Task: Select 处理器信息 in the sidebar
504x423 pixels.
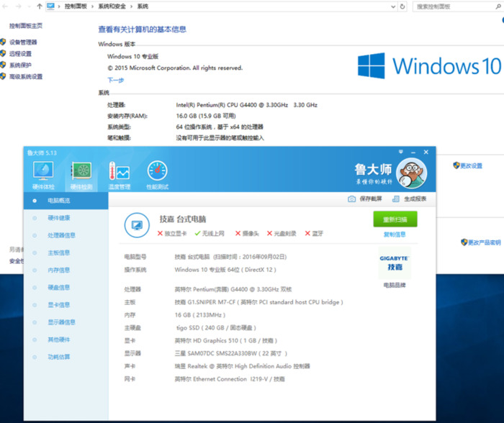Action: click(61, 235)
